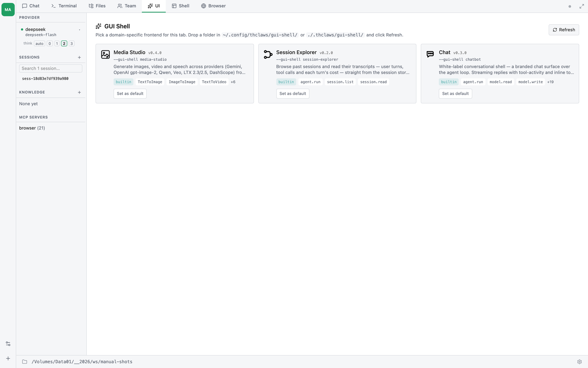This screenshot has height=368, width=588.
Task: Click the session.list tag on Session Explorer
Action: [340, 82]
